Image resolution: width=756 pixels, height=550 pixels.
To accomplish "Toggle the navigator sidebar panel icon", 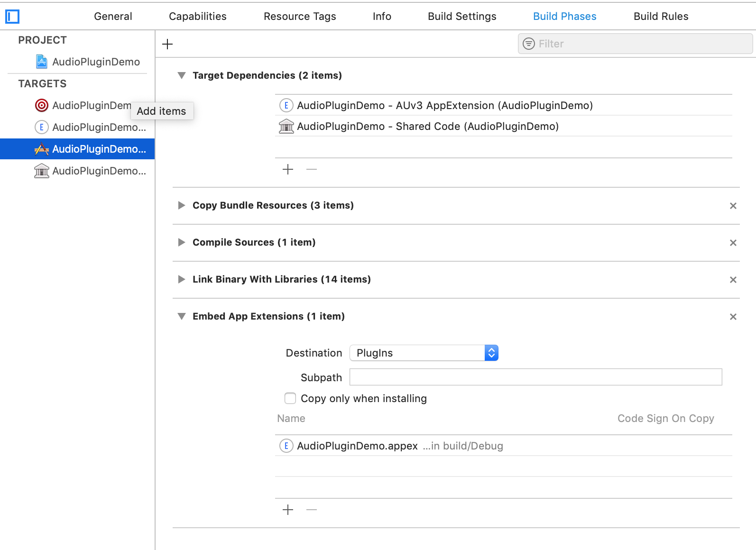I will click(12, 17).
